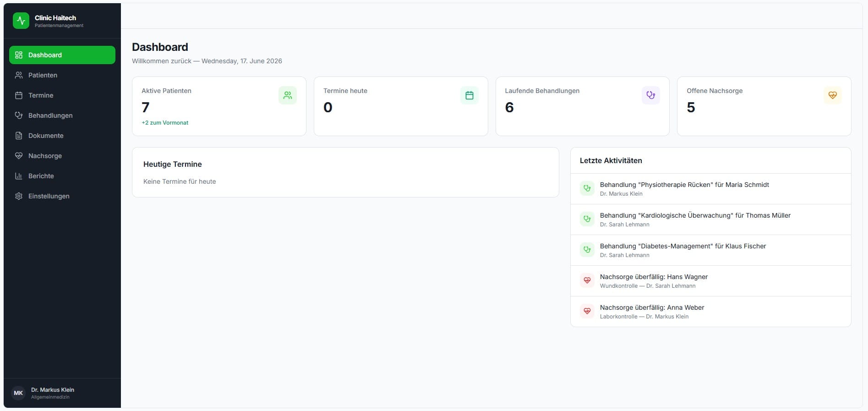
Task: Click the 'Keine Termine für heute' message
Action: point(180,181)
